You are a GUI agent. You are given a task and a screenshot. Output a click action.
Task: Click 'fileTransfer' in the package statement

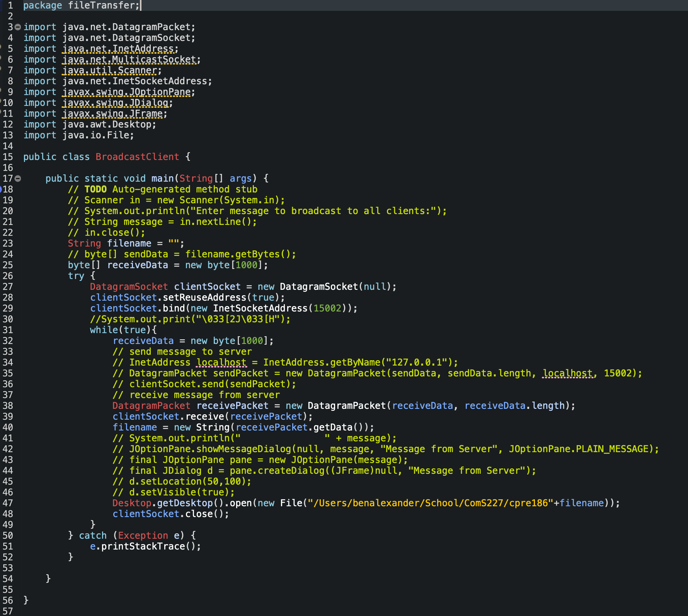(x=102, y=5)
